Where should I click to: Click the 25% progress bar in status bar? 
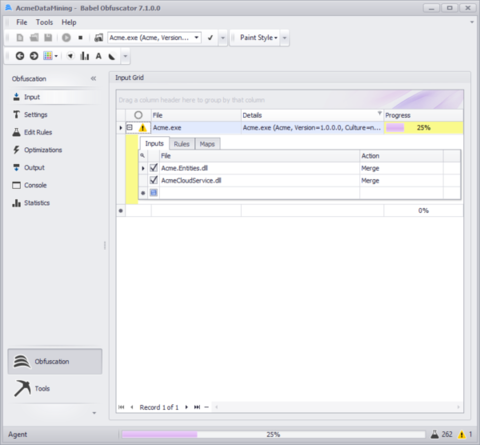click(x=273, y=434)
